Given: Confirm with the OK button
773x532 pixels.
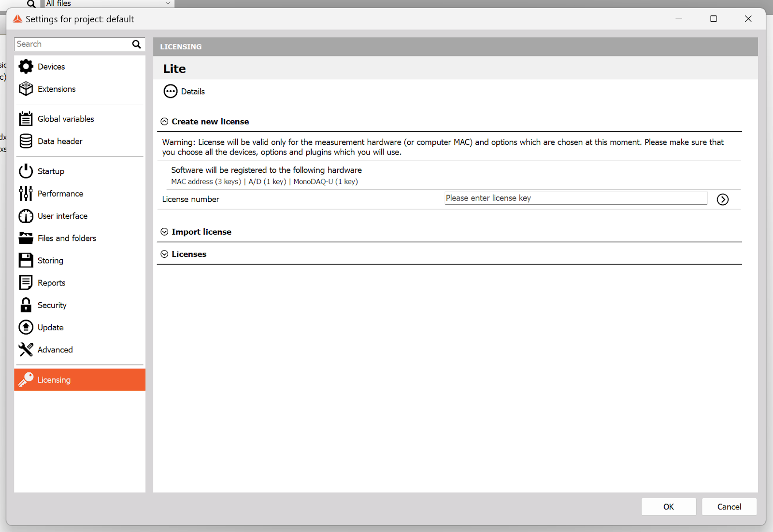Looking at the screenshot, I should pos(669,506).
